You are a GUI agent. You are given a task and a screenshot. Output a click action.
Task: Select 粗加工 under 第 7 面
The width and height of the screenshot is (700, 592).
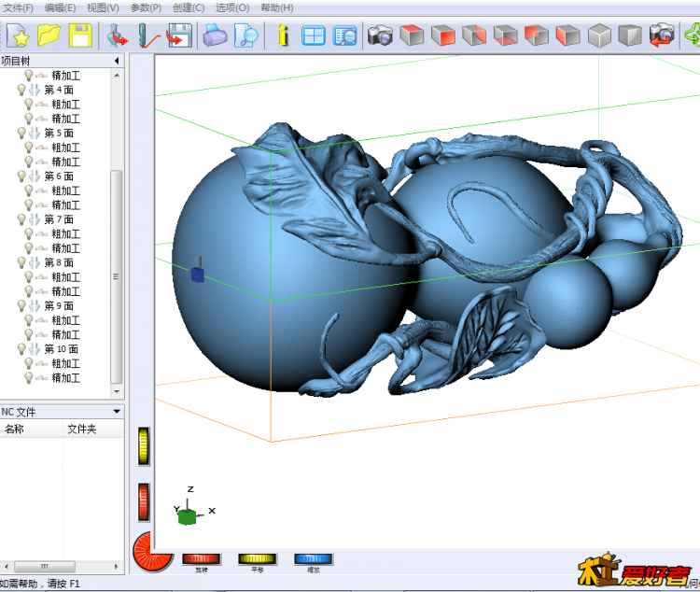click(x=65, y=233)
